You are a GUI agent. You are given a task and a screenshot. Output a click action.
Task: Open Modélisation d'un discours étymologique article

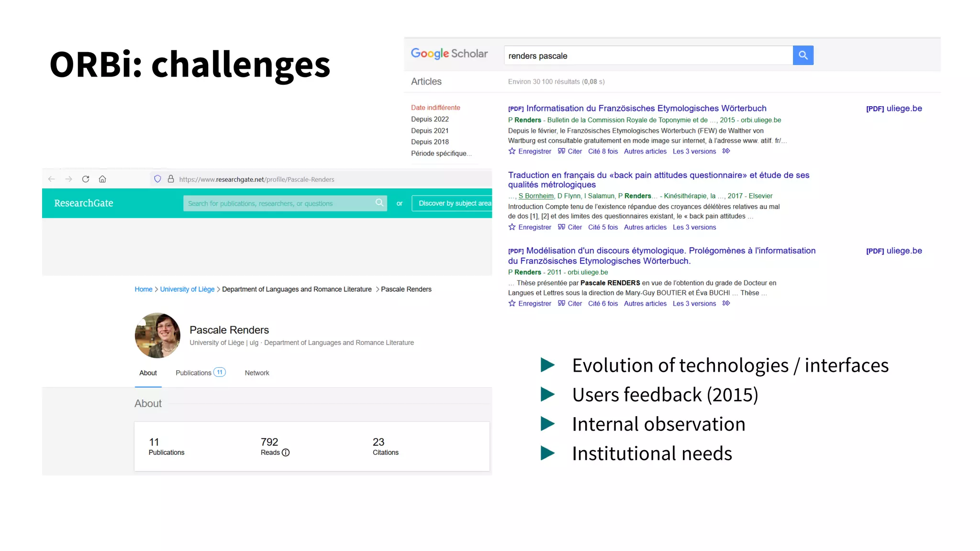point(662,255)
